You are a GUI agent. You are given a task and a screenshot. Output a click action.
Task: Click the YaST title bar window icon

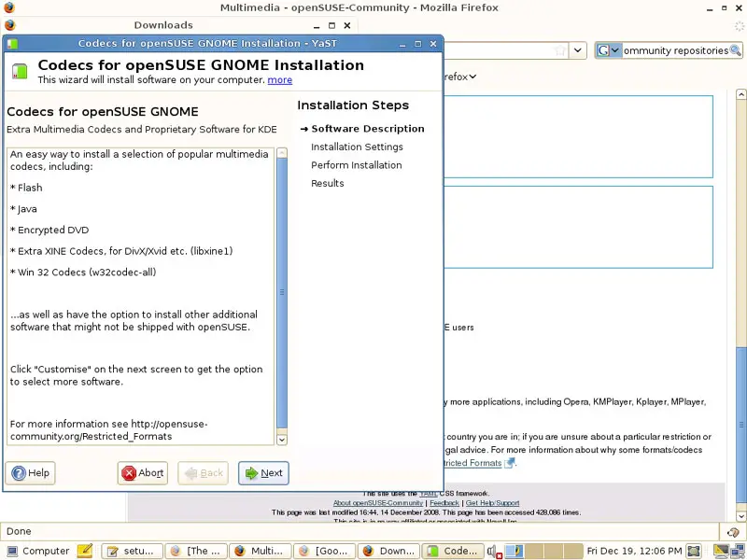click(12, 44)
